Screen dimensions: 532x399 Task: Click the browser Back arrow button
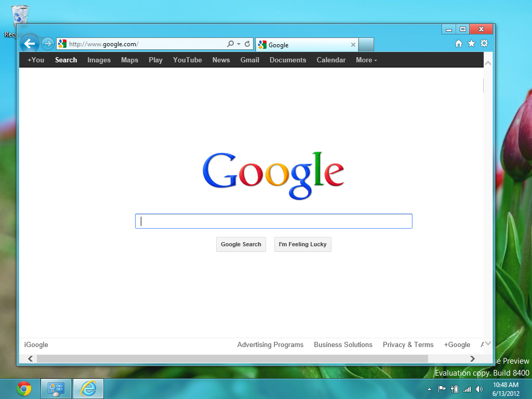(x=30, y=44)
